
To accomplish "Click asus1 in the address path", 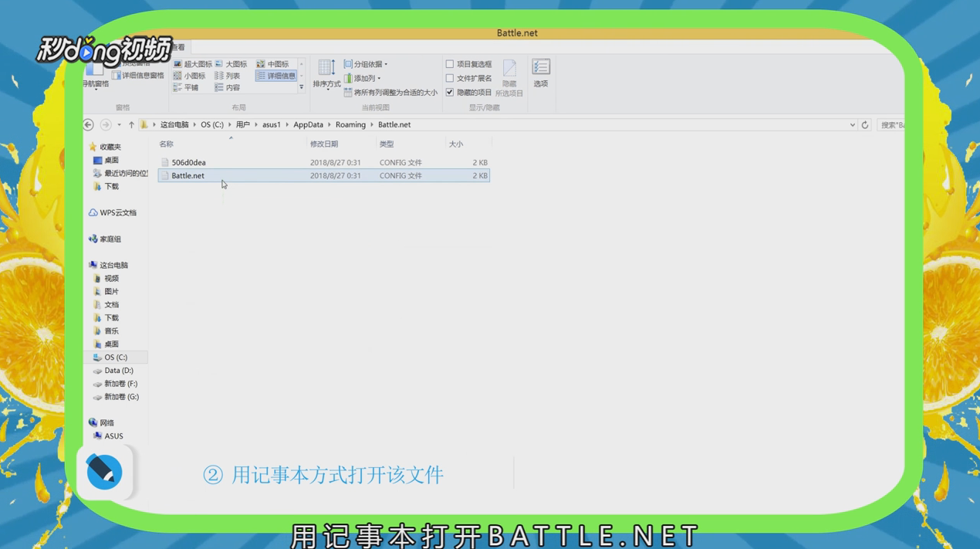I will [x=272, y=124].
